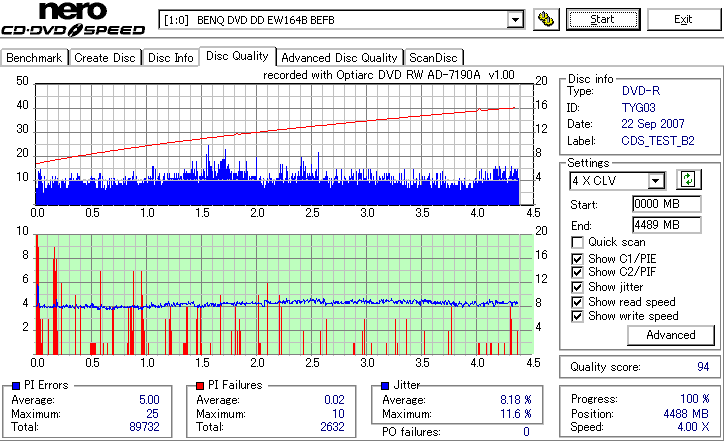Disable Show write speed checkbox

577,316
